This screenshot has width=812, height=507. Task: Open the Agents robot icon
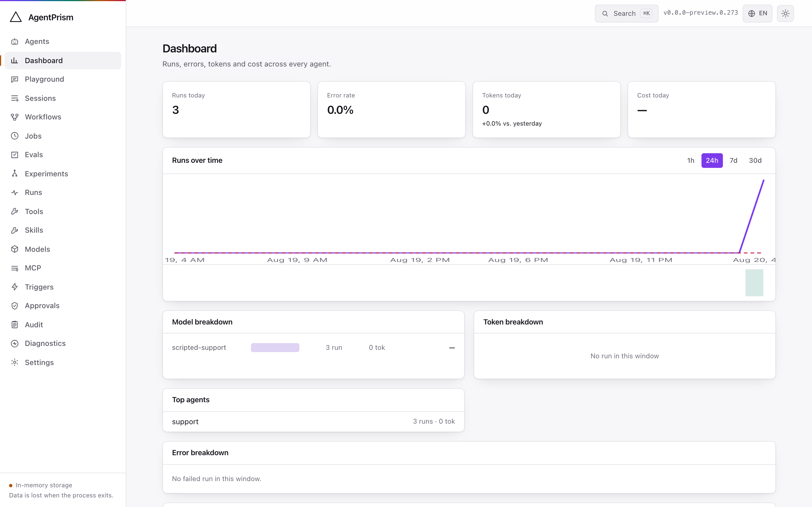pos(15,42)
